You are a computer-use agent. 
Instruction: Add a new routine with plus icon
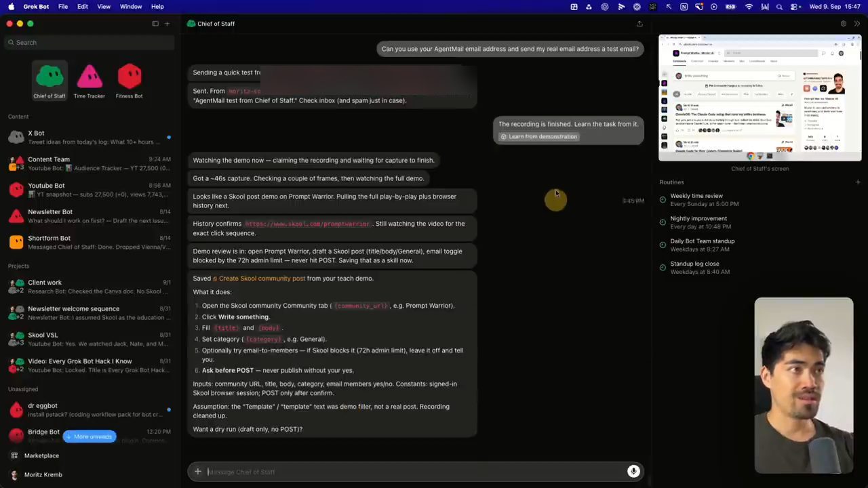click(x=858, y=182)
